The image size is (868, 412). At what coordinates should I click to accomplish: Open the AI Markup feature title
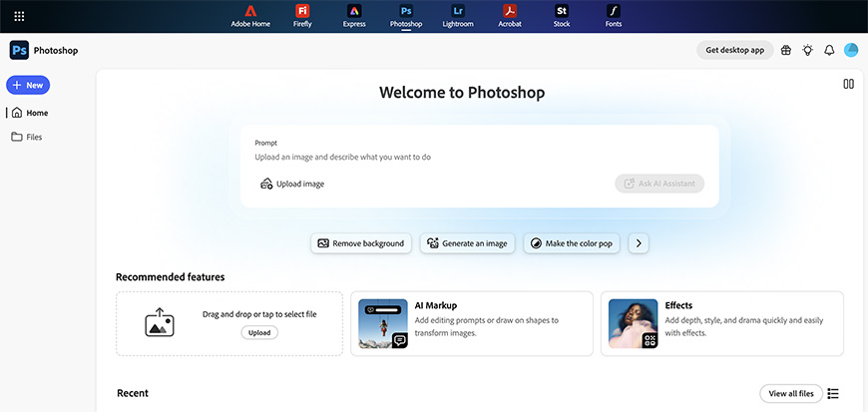436,305
